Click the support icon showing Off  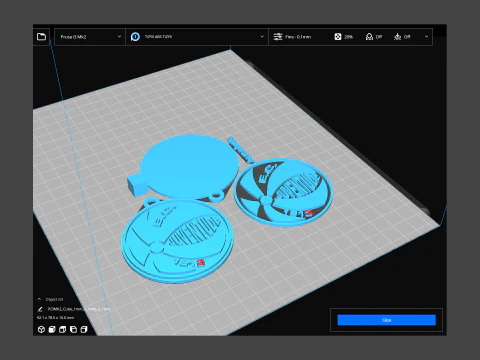(x=369, y=37)
